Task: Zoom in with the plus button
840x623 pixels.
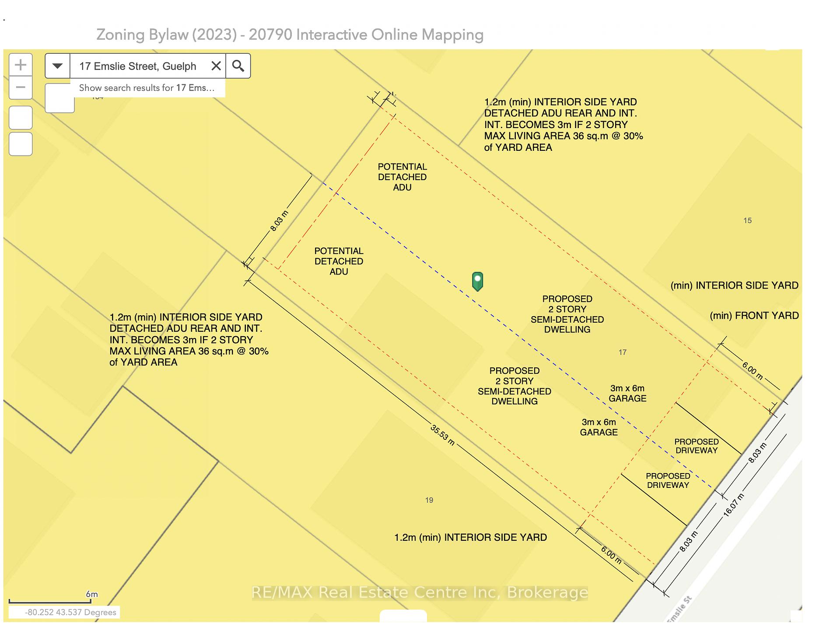Action: coord(21,65)
